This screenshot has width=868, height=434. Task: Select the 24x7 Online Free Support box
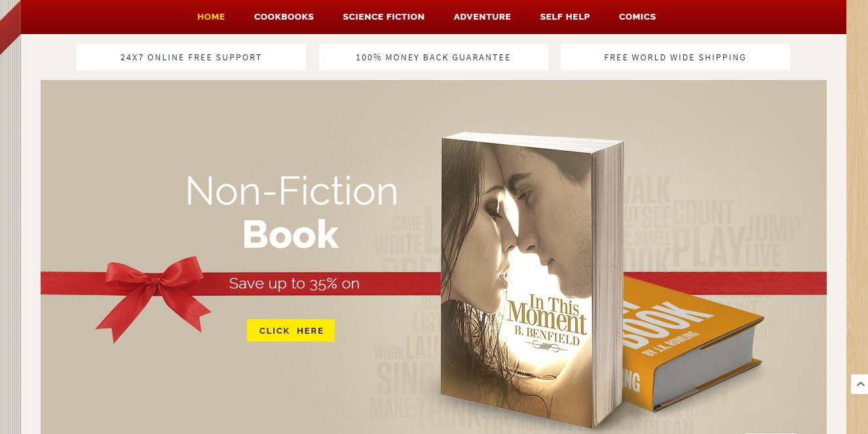tap(191, 57)
